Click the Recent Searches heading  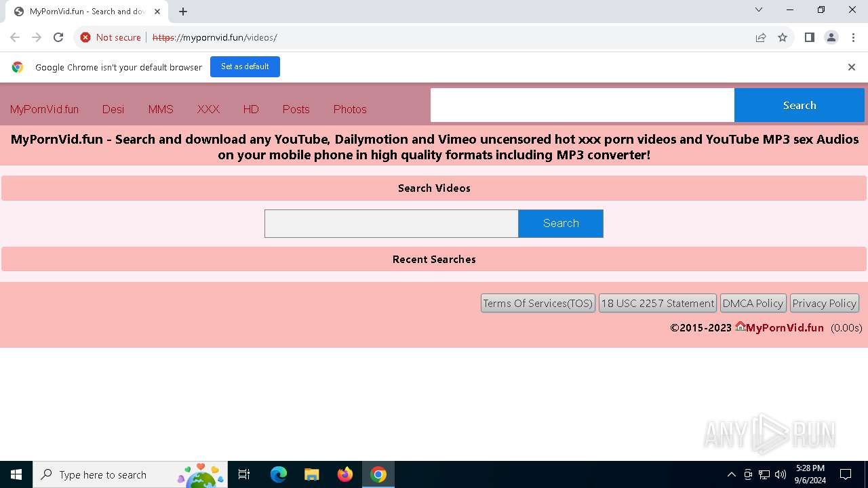pyautogui.click(x=434, y=260)
